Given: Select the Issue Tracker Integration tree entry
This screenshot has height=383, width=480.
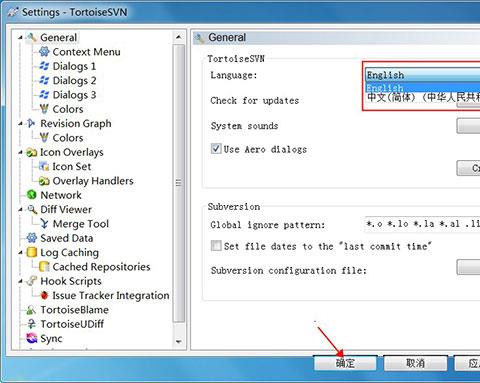Looking at the screenshot, I should [x=111, y=295].
